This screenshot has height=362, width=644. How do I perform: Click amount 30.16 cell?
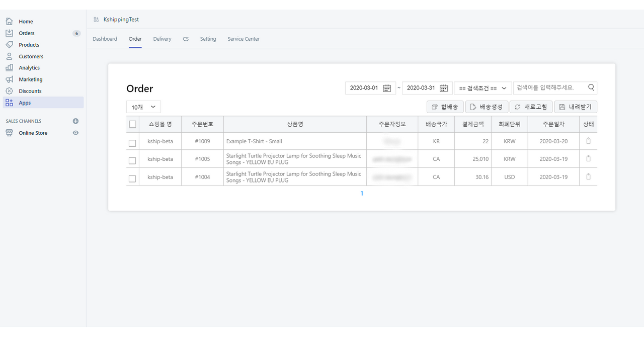coord(473,177)
